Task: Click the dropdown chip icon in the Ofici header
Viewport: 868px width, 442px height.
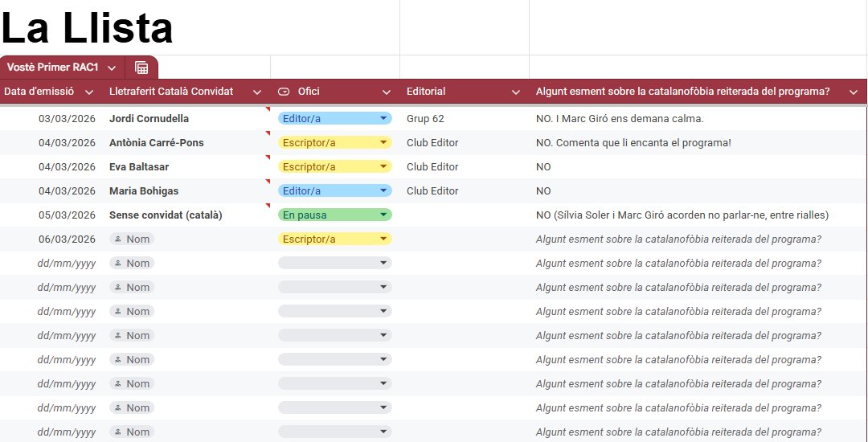Action: 284,92
